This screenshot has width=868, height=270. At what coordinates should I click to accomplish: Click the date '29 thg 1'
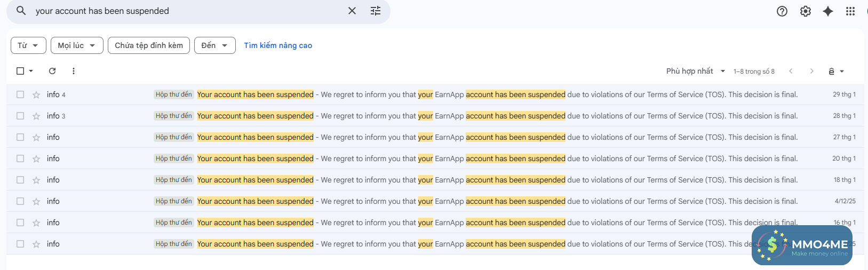[844, 94]
